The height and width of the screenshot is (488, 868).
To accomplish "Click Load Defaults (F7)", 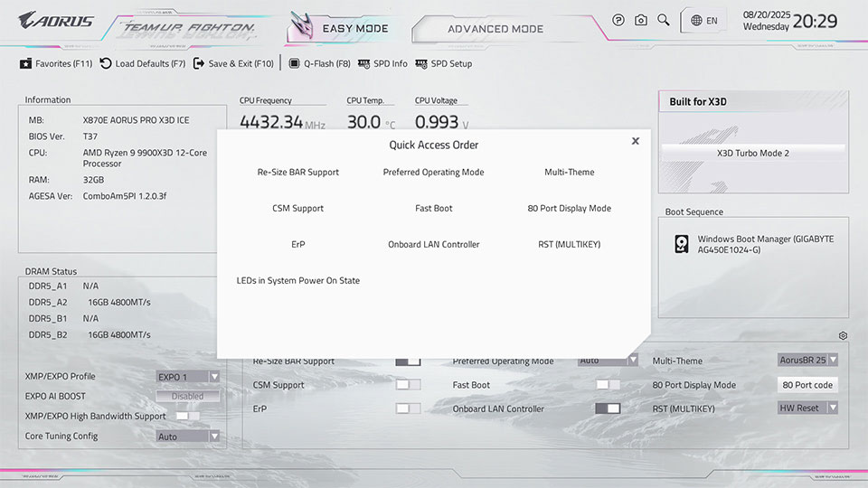I will pyautogui.click(x=150, y=63).
